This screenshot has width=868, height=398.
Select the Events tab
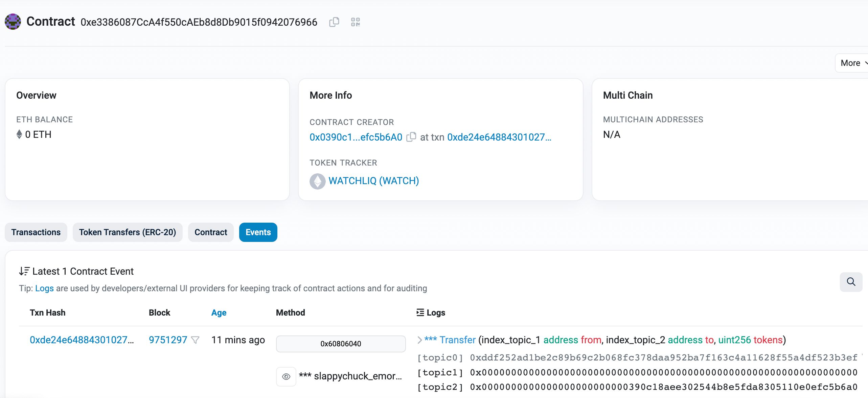[x=258, y=232]
